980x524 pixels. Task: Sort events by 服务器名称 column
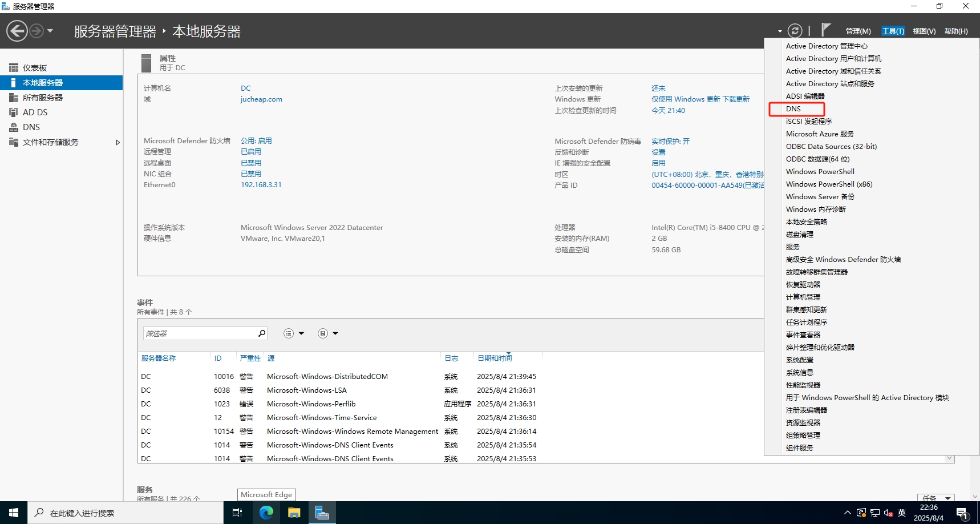(159, 358)
